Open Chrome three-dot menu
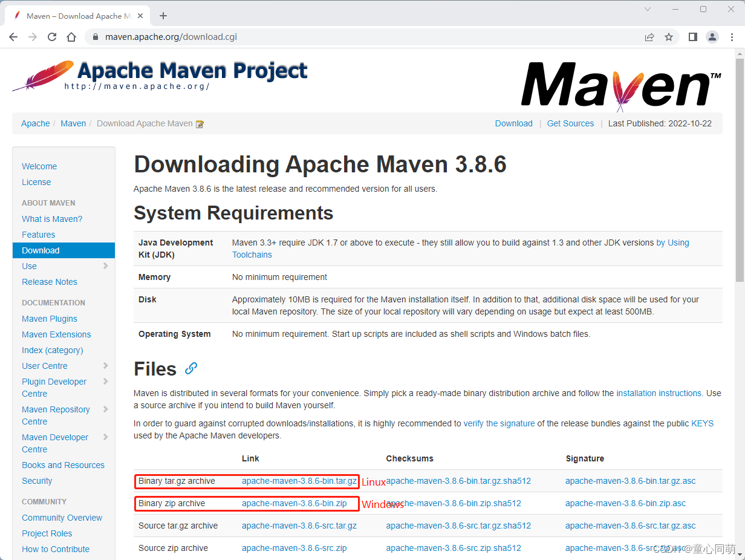This screenshot has height=560, width=745. coord(732,37)
